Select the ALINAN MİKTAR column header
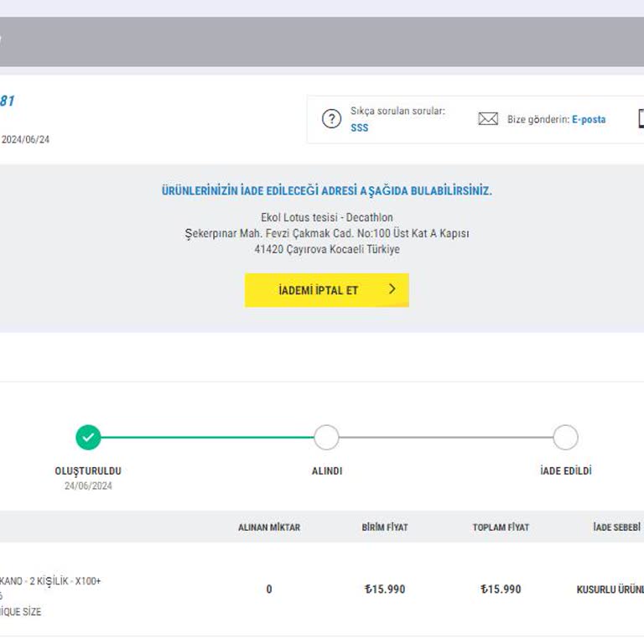 click(268, 527)
